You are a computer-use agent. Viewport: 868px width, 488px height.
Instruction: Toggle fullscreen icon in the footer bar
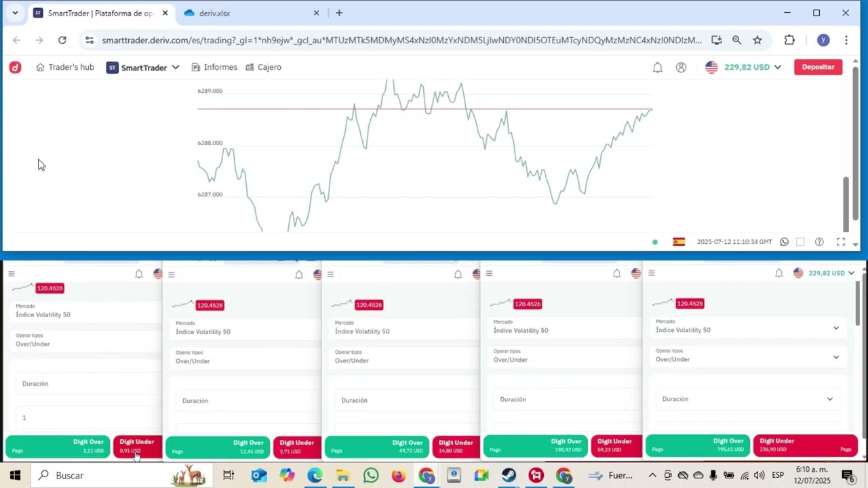pos(841,242)
